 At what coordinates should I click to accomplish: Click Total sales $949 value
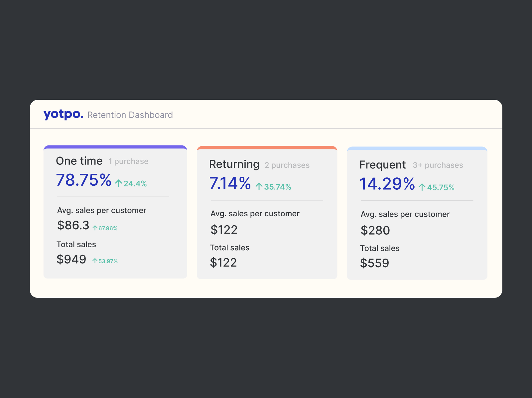click(x=72, y=259)
